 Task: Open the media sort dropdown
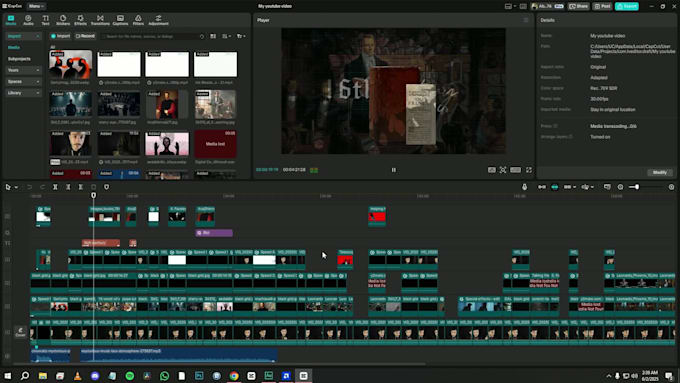coord(227,36)
